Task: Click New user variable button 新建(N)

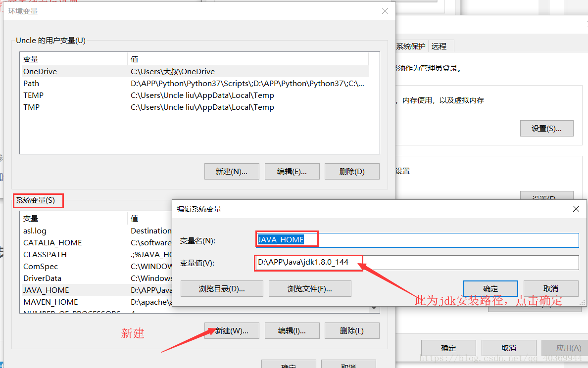Action: 231,172
